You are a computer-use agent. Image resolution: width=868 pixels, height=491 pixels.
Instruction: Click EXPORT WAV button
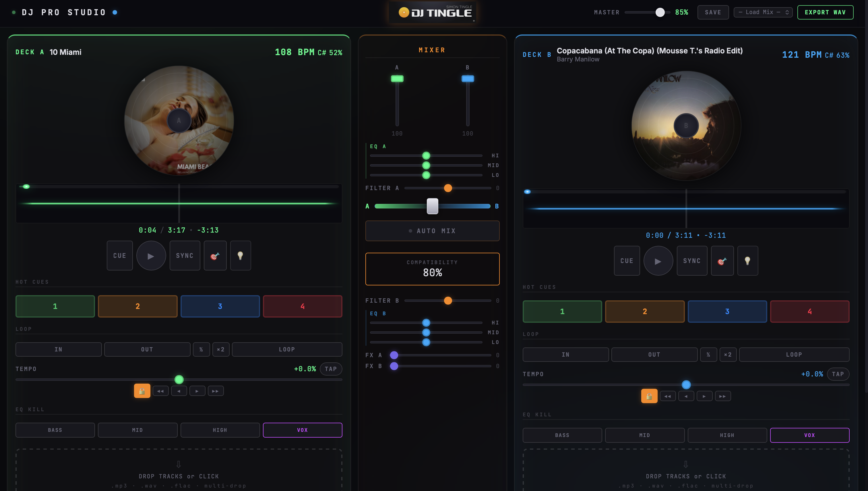(x=825, y=12)
